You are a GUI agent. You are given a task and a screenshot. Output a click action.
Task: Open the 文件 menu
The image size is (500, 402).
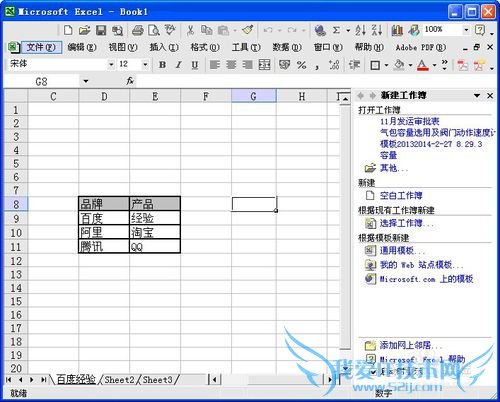(41, 47)
